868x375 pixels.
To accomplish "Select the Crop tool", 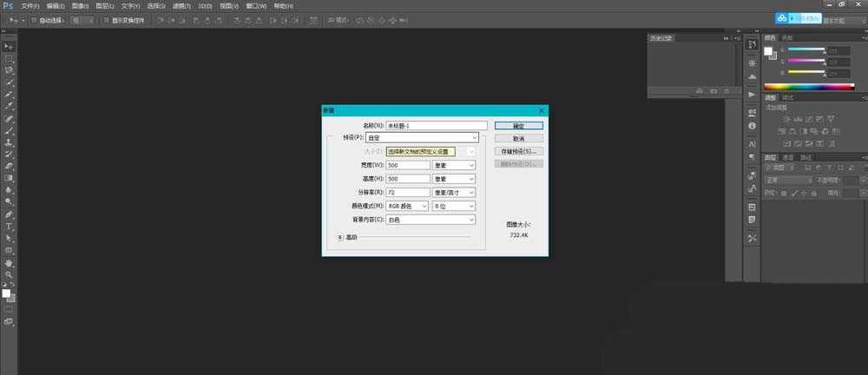I will pos(9,95).
